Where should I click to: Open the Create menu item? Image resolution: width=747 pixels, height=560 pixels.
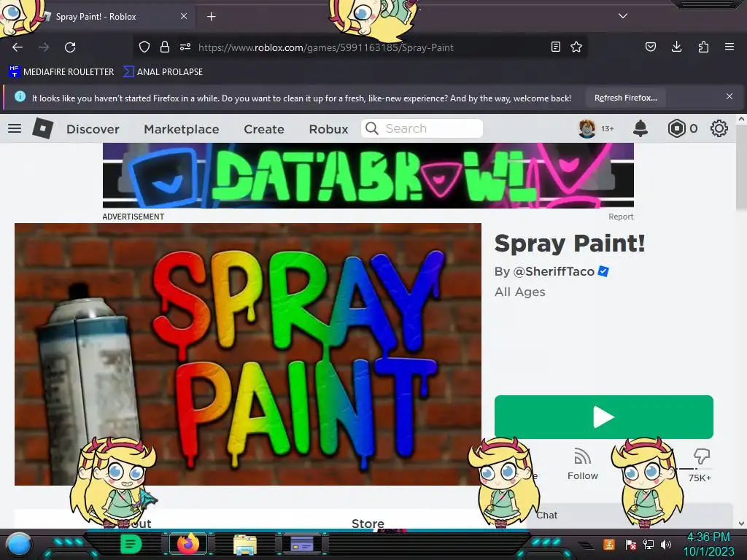click(264, 129)
